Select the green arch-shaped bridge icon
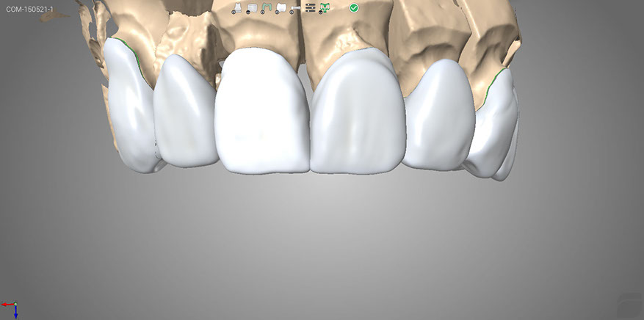The image size is (644, 320). pos(266,7)
